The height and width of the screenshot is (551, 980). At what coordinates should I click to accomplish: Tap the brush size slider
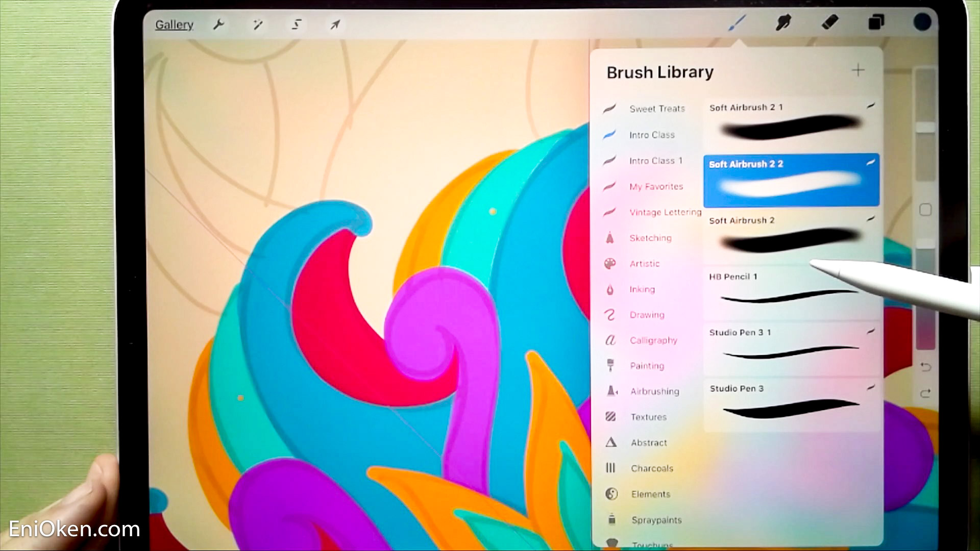click(925, 125)
